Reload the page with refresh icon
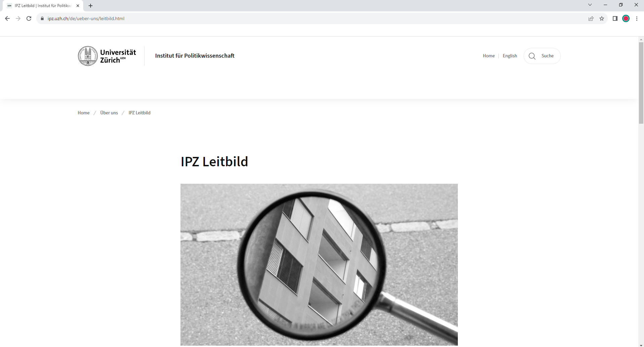Screen dimensions: 644x347 29,18
